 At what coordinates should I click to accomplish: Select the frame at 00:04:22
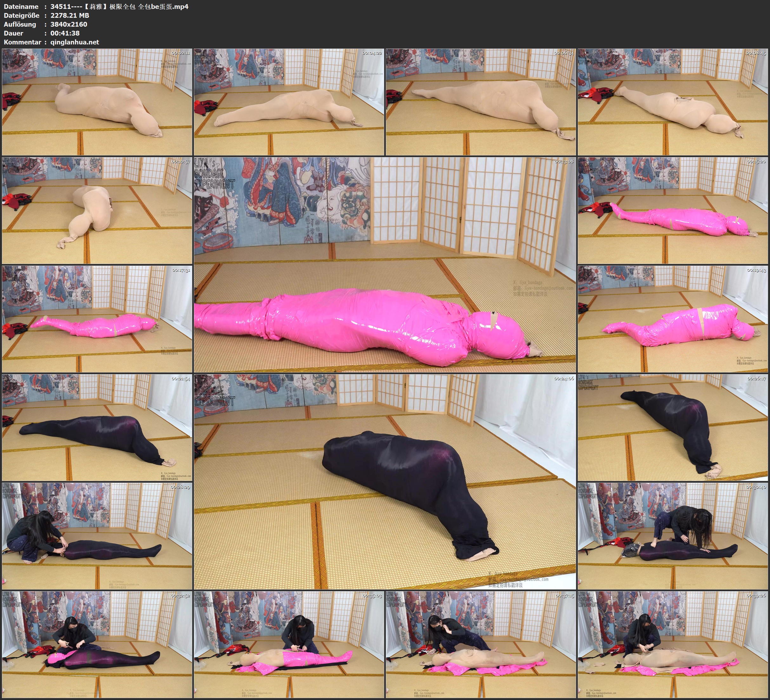click(x=289, y=102)
